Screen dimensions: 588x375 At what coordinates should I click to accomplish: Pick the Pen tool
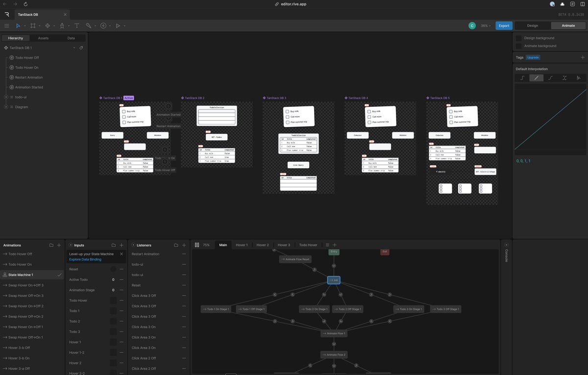click(62, 25)
